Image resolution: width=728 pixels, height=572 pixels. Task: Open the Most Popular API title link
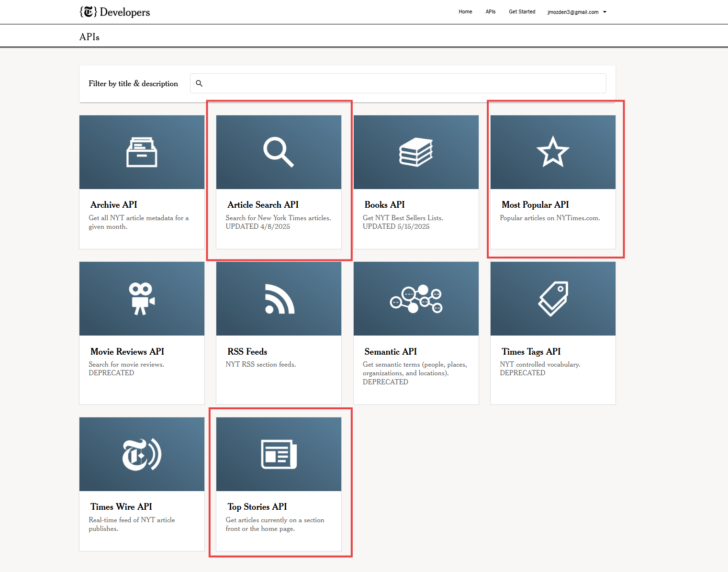point(535,205)
